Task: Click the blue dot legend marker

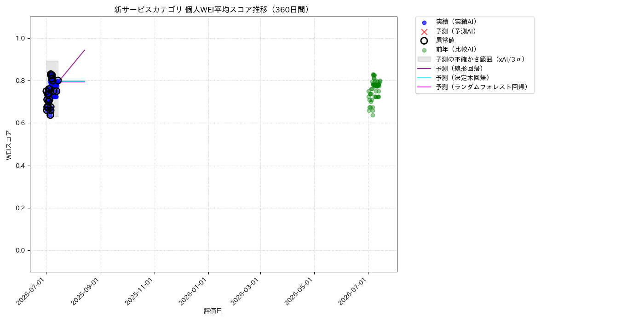Action: (424, 23)
